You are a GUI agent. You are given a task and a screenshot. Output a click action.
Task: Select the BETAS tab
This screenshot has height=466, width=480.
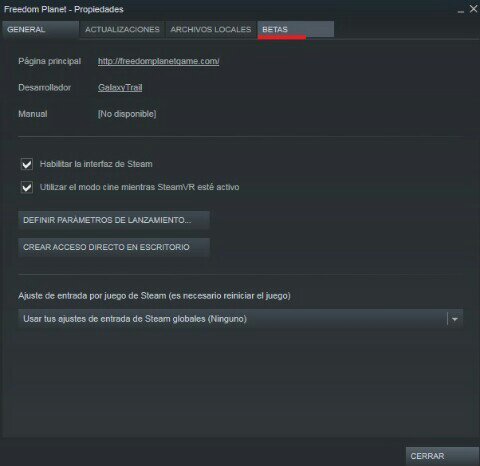(x=296, y=30)
